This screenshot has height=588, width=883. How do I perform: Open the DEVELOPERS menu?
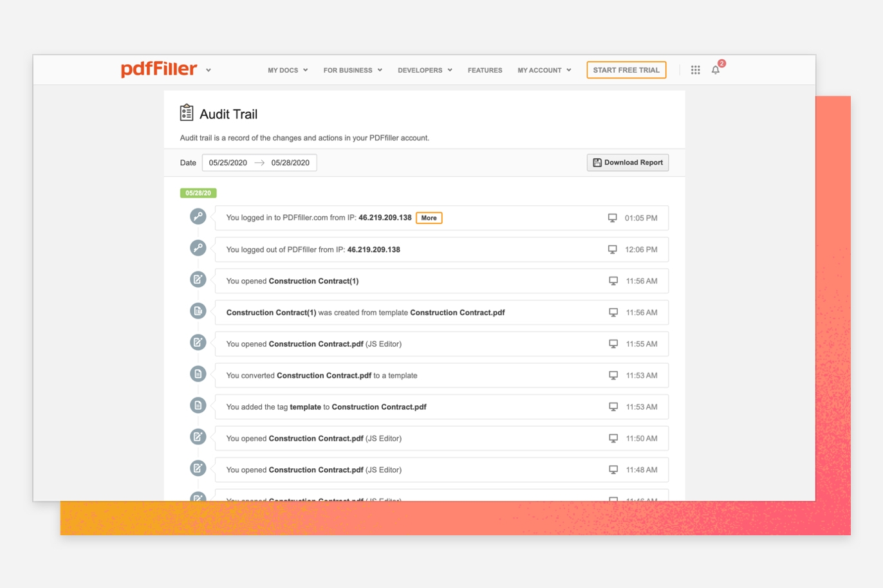[425, 70]
